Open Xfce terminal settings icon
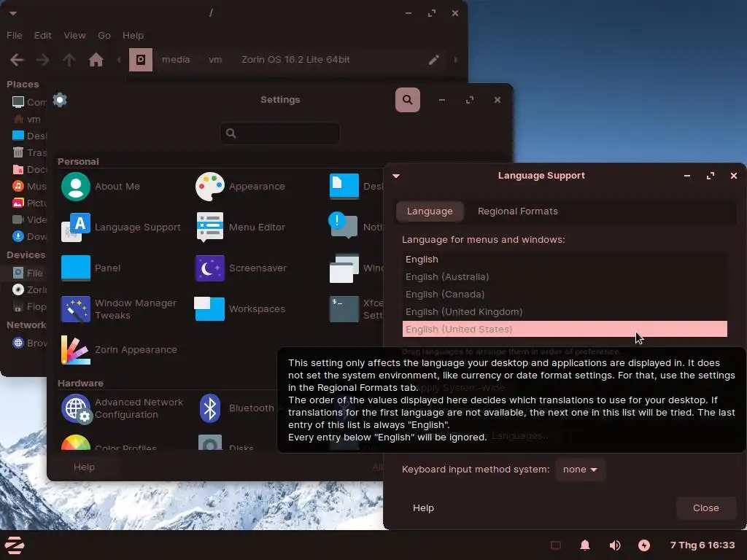This screenshot has height=560, width=747. 344,309
